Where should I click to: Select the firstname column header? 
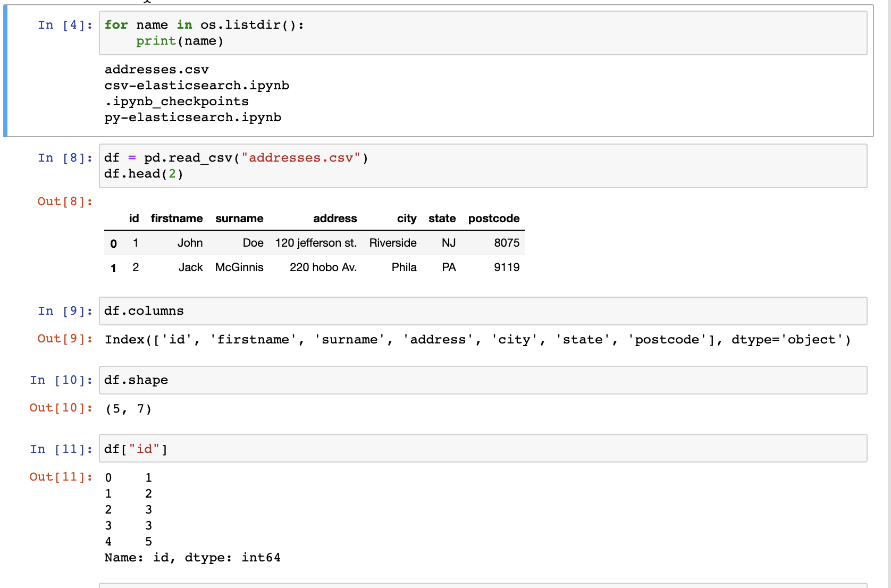177,218
